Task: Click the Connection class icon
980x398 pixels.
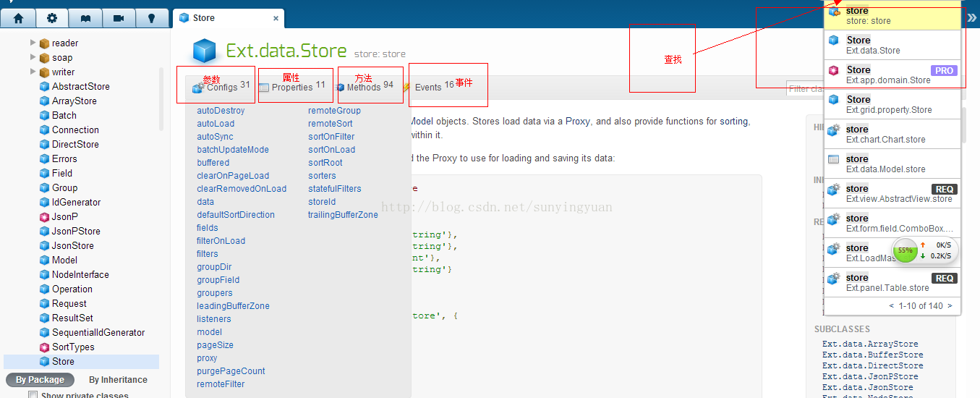Action: click(44, 130)
